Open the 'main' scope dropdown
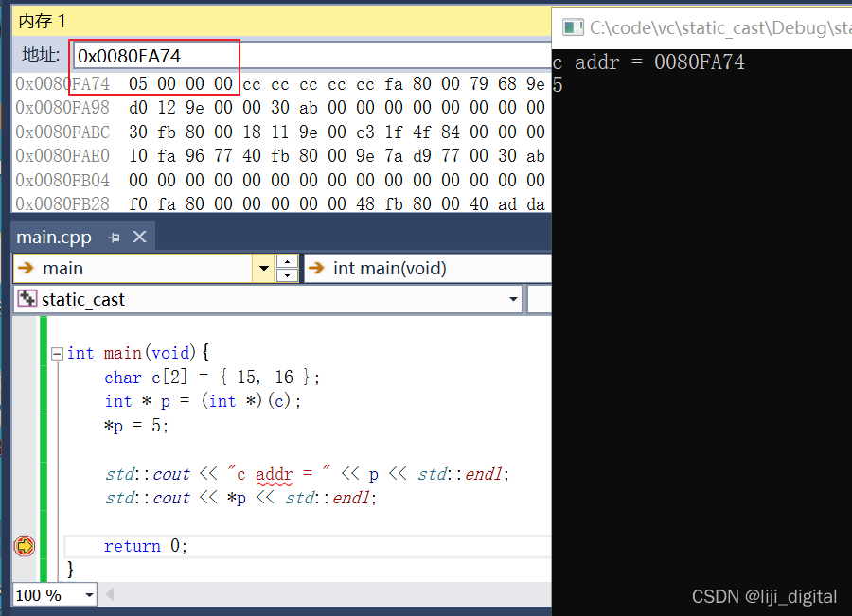The width and height of the screenshot is (852, 616). [263, 269]
